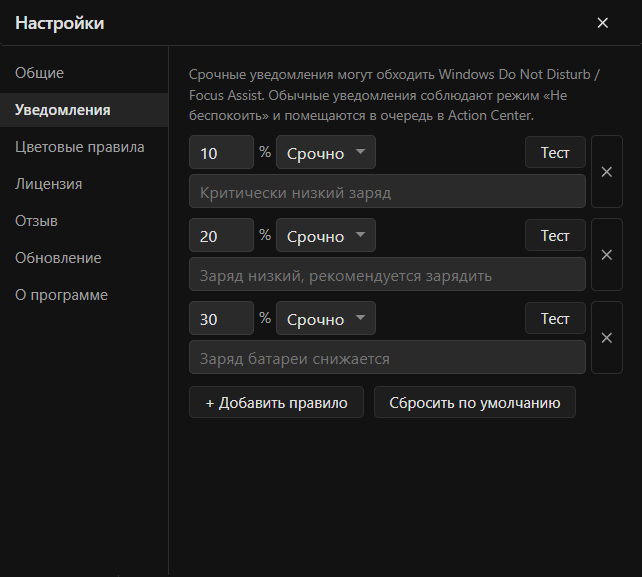Edit the Заряд батареи снижается message field

tap(387, 357)
